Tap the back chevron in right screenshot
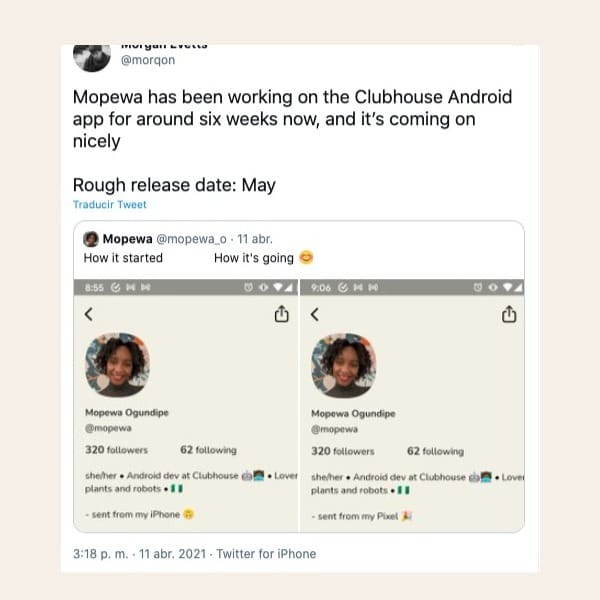This screenshot has height=600, width=600. coord(314,314)
